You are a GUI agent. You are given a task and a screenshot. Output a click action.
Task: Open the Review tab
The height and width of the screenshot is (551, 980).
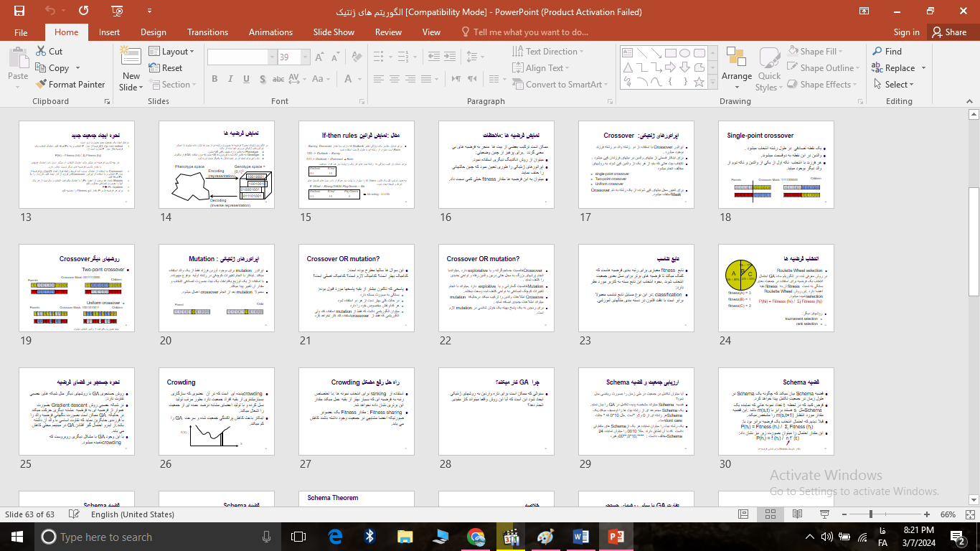pos(388,32)
